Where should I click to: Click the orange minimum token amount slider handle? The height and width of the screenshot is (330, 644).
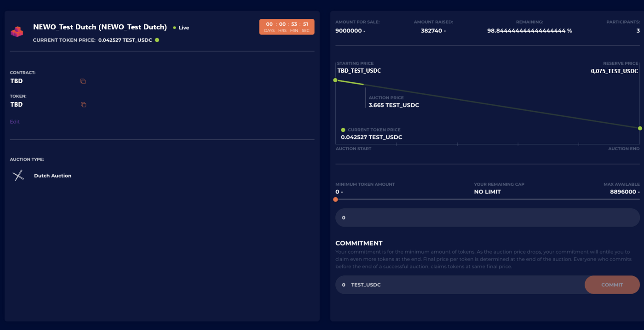coord(336,199)
